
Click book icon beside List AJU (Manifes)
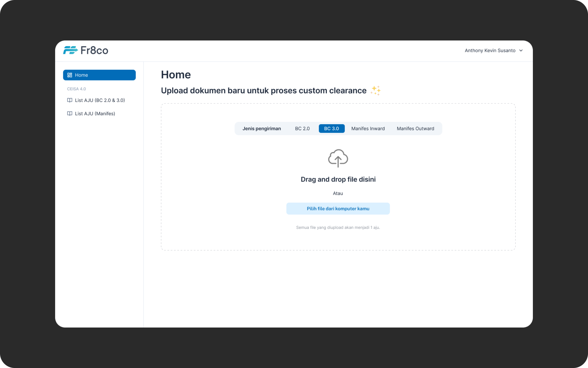[70, 114]
